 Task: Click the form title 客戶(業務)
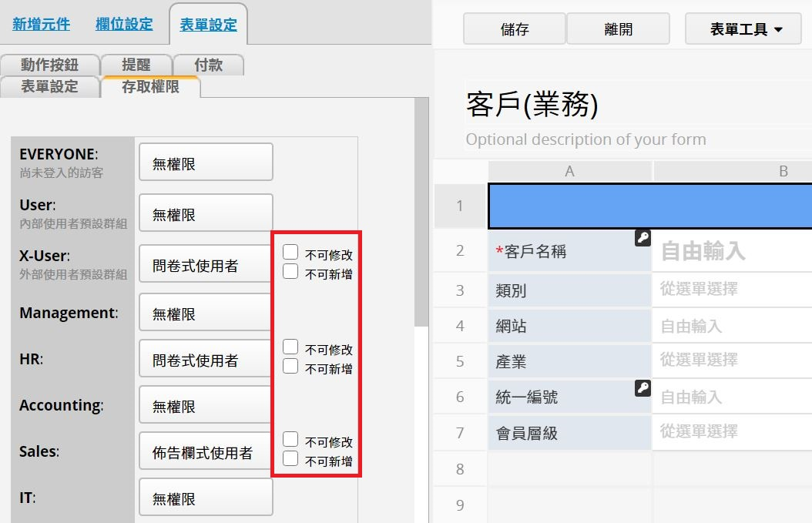tap(532, 106)
